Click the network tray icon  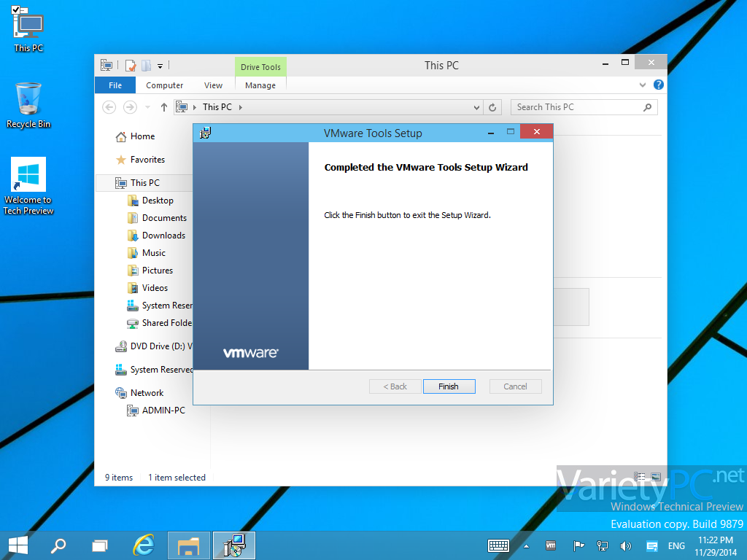602,545
